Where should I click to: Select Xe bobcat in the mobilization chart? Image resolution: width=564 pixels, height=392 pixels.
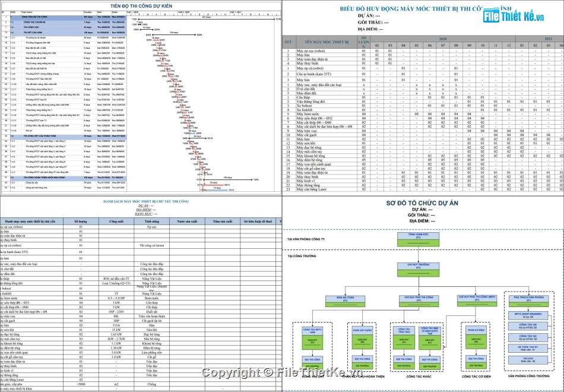point(304,106)
